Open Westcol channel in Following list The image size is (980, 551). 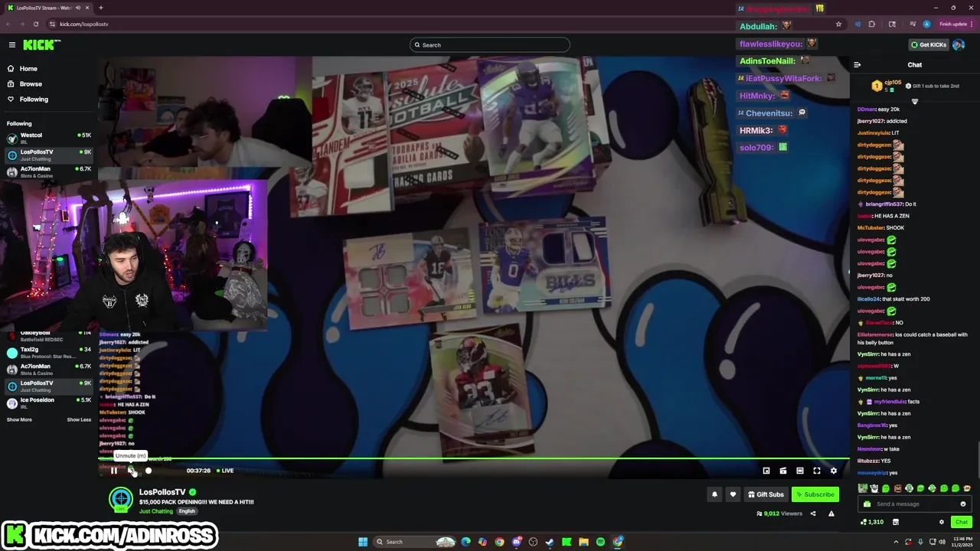pyautogui.click(x=48, y=138)
